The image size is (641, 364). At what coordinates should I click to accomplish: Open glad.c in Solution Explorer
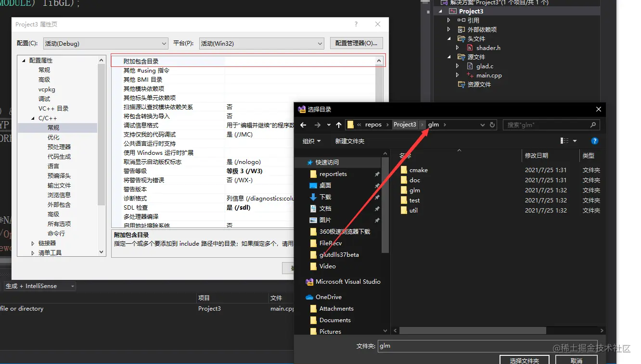pos(485,66)
